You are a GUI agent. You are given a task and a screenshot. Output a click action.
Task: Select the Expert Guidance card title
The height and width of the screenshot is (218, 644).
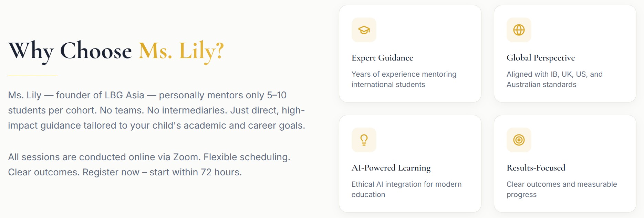[382, 58]
